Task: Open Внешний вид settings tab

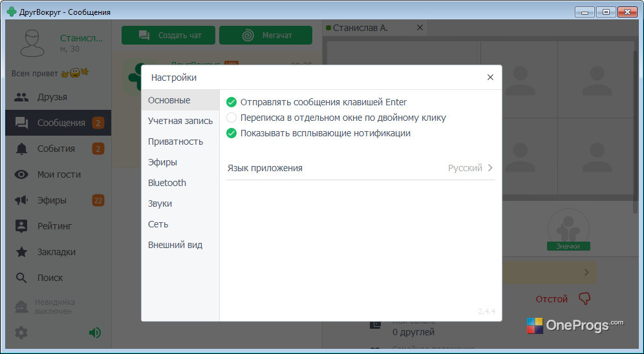Action: pos(180,245)
